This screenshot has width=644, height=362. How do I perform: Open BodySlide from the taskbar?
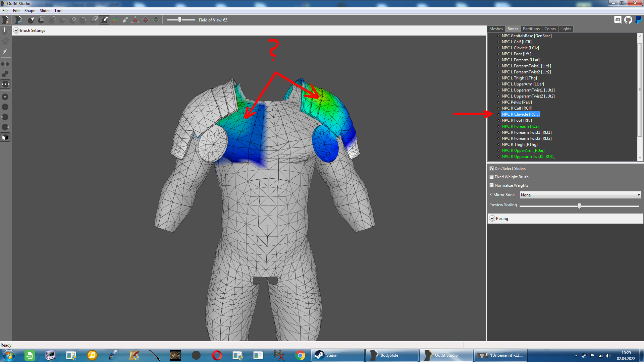tap(392, 355)
